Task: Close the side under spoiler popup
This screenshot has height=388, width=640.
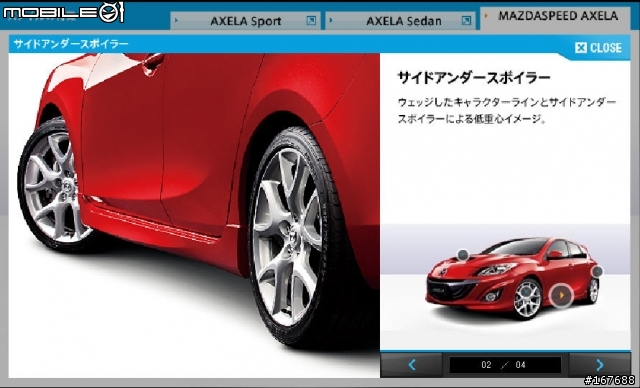Action: point(598,48)
